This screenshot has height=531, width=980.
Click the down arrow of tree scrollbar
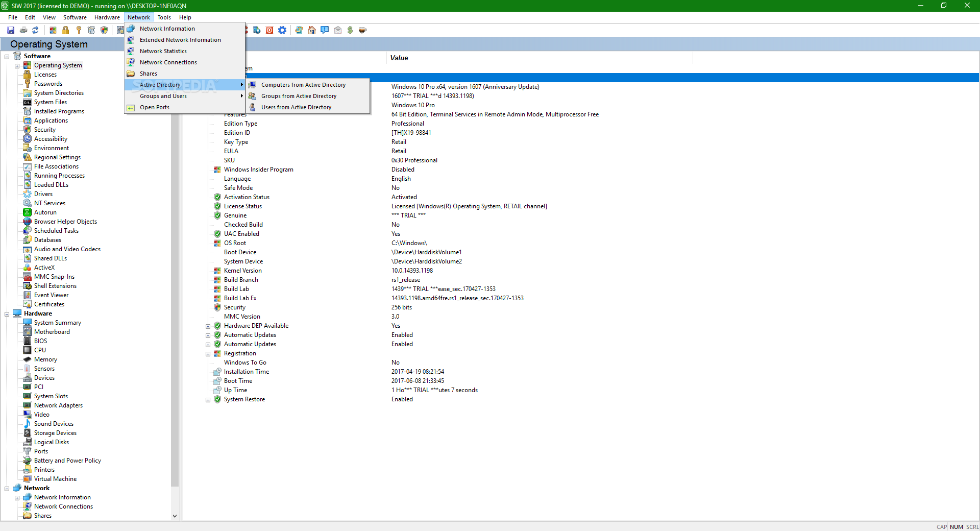pyautogui.click(x=175, y=516)
